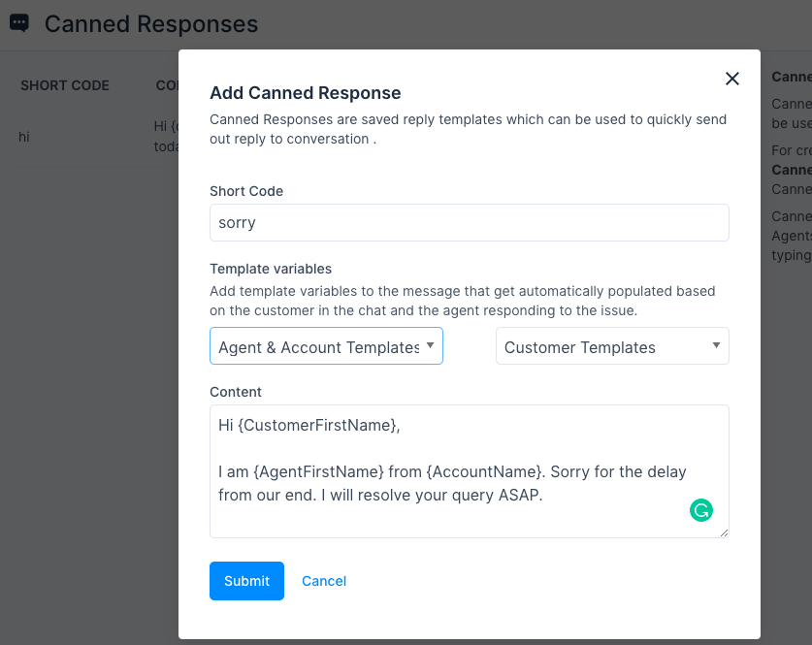The height and width of the screenshot is (645, 812).
Task: Click the Template variables label
Action: [x=271, y=269]
